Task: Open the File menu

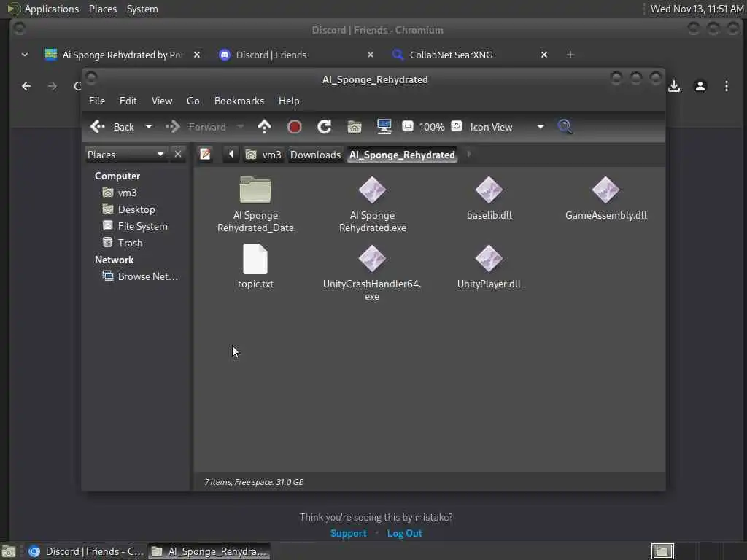Action: 97,101
